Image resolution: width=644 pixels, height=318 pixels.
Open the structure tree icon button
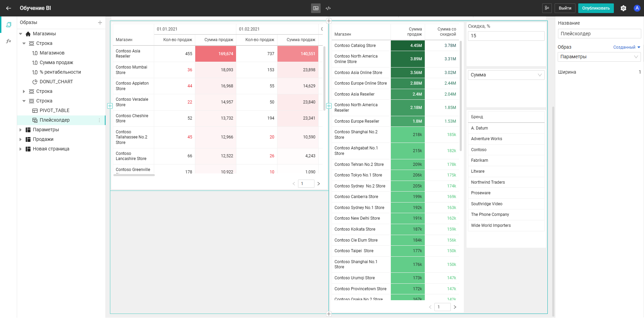point(547,8)
